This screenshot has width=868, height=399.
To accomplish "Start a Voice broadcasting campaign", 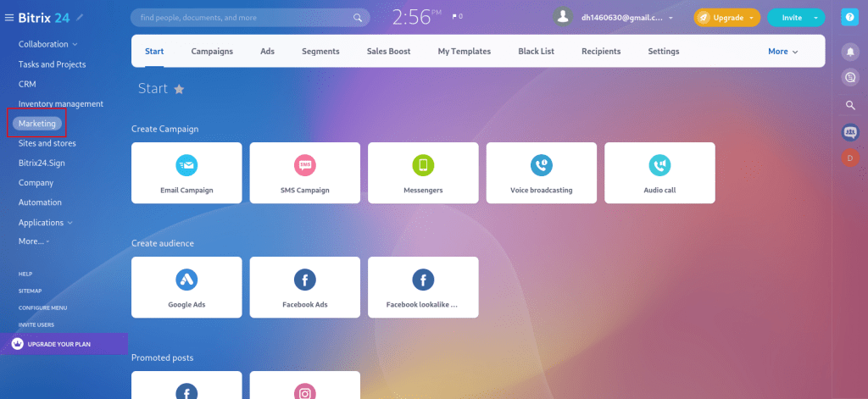I will click(x=542, y=173).
